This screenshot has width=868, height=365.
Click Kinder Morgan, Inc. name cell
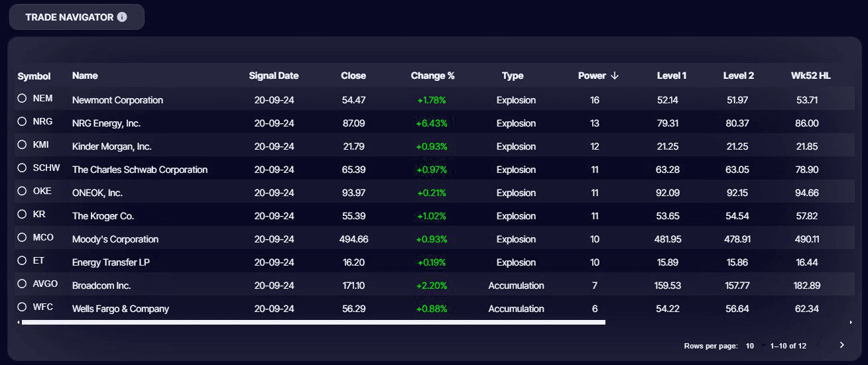[x=112, y=146]
